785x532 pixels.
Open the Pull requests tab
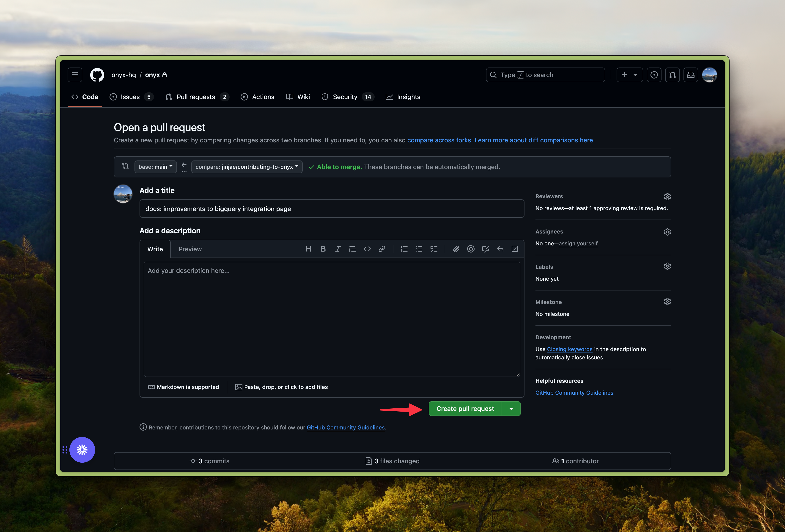[x=197, y=97]
